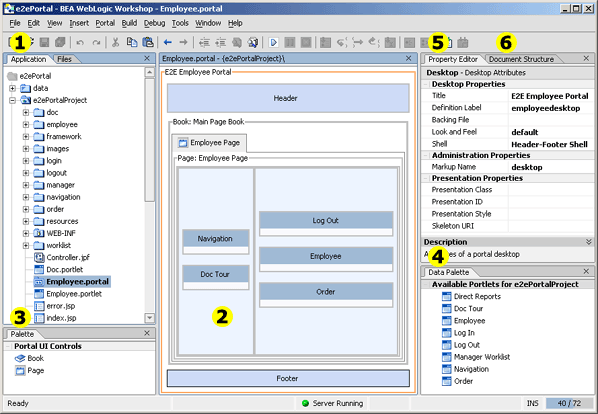Viewport: 598px width, 414px height.
Task: Expand the navigation folder
Action: (26, 197)
